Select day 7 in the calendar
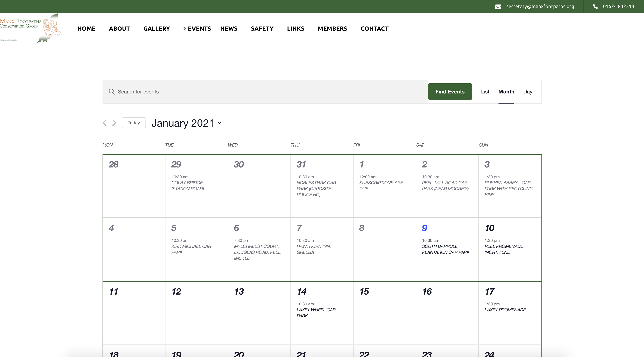Image resolution: width=644 pixels, height=357 pixels. [x=299, y=228]
